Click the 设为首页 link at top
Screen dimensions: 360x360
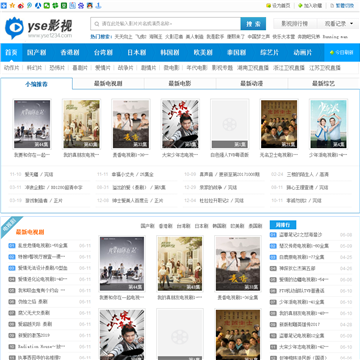(278, 6)
